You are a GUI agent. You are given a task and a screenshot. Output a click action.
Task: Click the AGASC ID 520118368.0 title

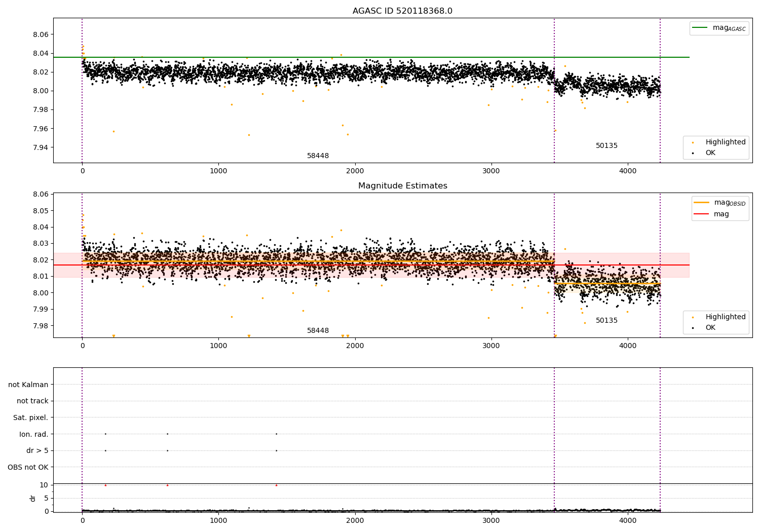(402, 11)
